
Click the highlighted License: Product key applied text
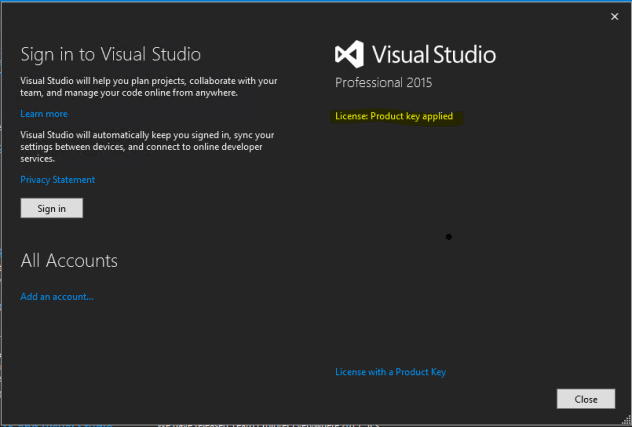[394, 116]
